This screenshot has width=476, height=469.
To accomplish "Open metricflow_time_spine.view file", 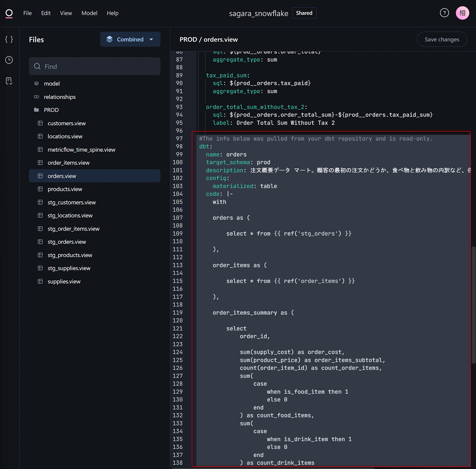I will click(x=95, y=149).
